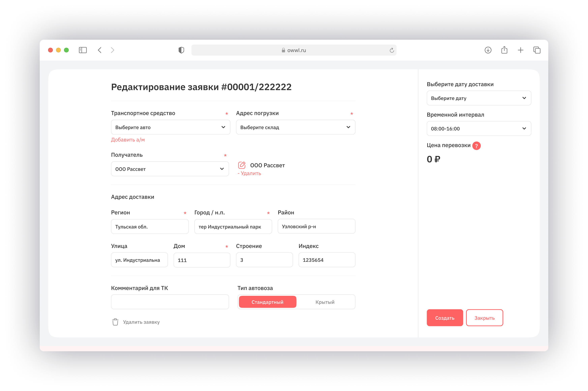Click the Улица field with ул. Индустриальна
Image resolution: width=588 pixels, height=391 pixels.
click(x=139, y=260)
